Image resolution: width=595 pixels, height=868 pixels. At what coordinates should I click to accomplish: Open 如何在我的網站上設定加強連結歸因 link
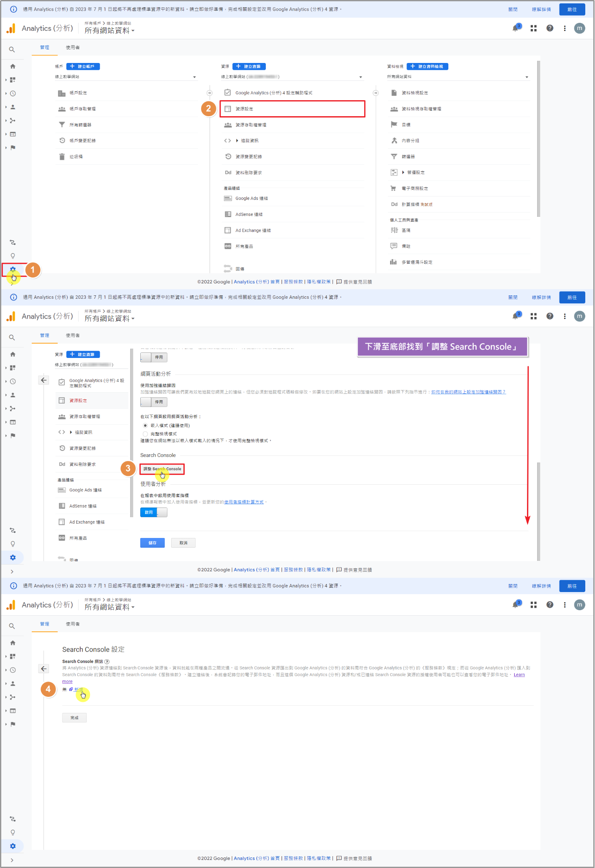(468, 392)
